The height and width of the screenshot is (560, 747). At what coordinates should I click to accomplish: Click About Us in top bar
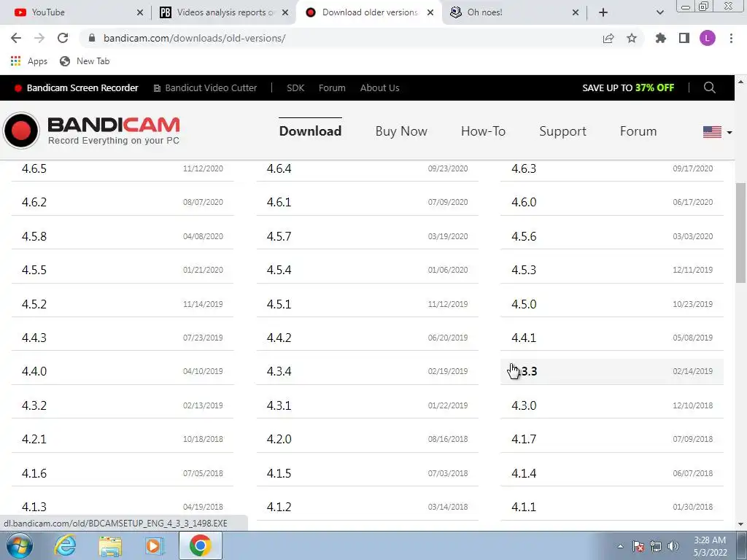click(x=379, y=87)
